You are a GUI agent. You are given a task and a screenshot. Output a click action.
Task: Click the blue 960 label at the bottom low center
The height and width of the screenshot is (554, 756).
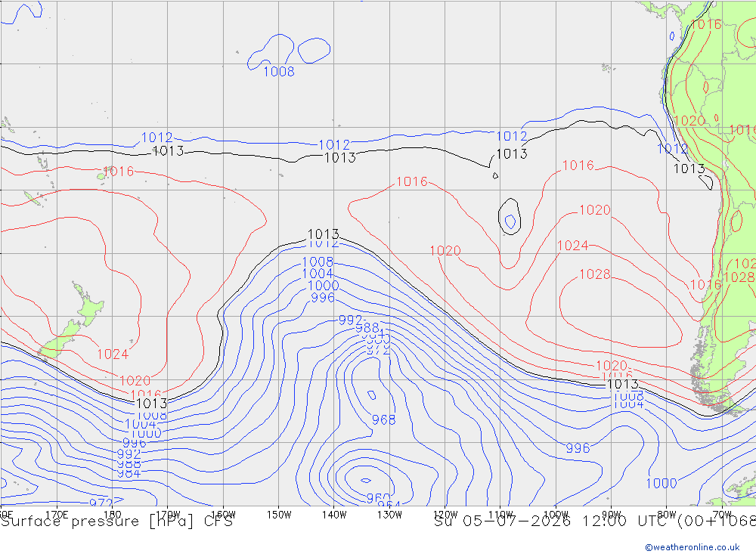[x=379, y=497]
